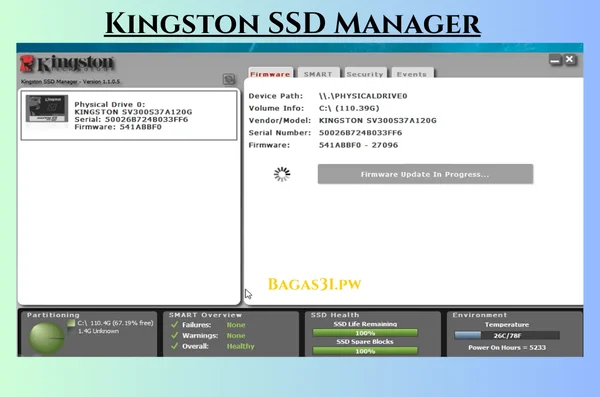Click the Kingston logo
Image resolution: width=600 pixels, height=397 pixels.
67,64
